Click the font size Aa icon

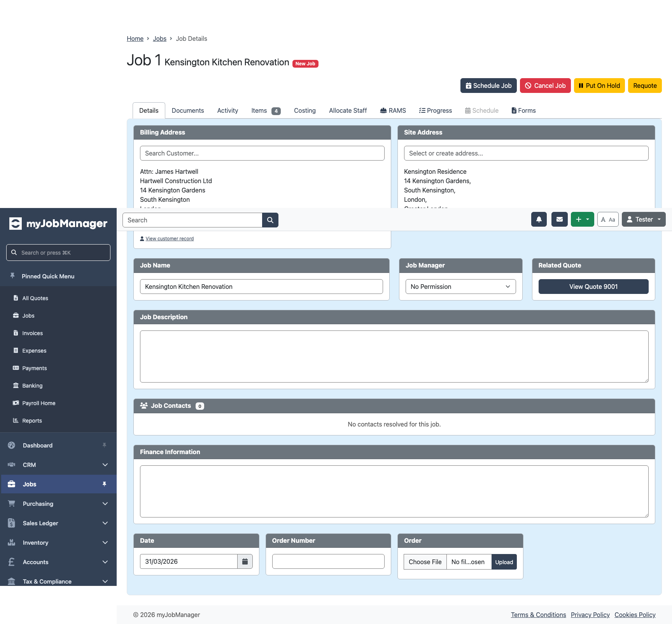pos(608,219)
